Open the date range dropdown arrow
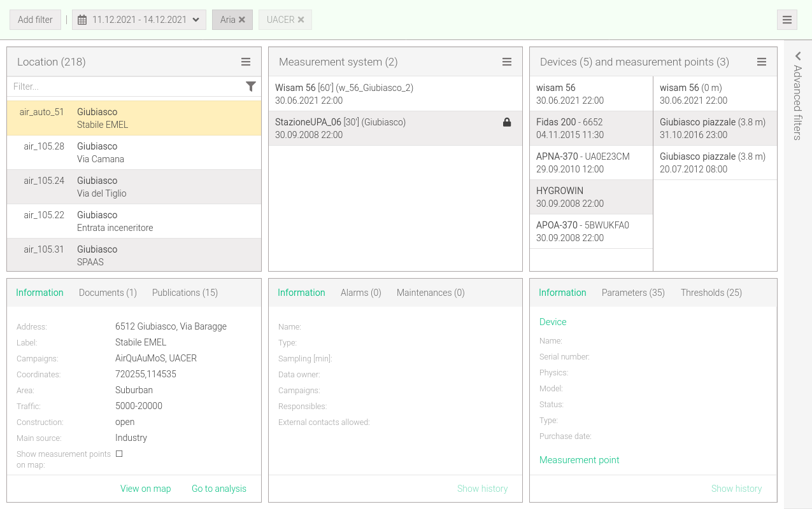Image resolution: width=812 pixels, height=509 pixels. (x=195, y=20)
